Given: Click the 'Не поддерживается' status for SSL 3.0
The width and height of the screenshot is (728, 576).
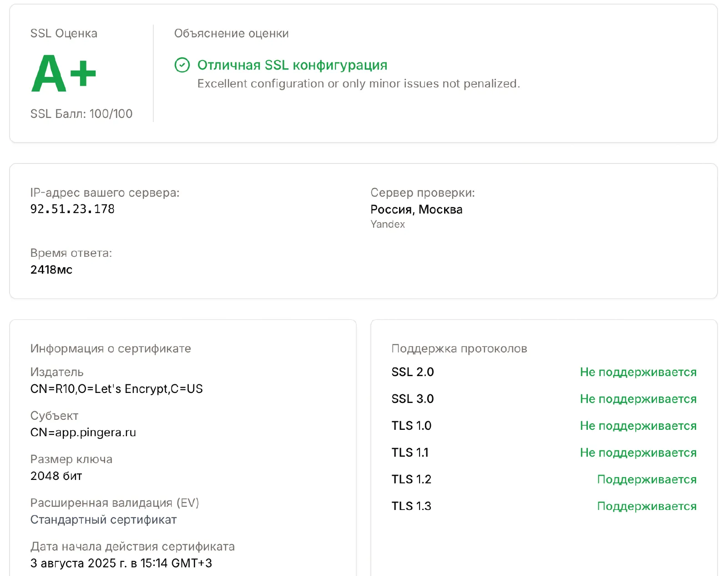Looking at the screenshot, I should coord(638,399).
